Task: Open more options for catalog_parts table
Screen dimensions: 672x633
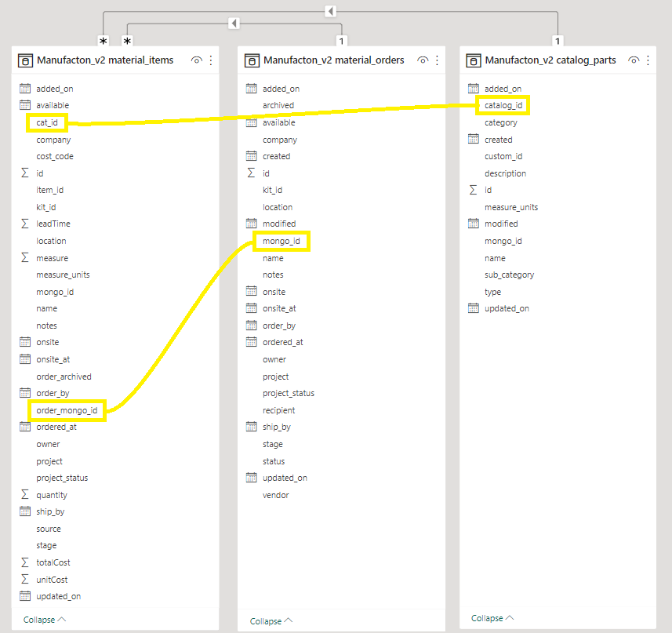Action: (x=648, y=60)
